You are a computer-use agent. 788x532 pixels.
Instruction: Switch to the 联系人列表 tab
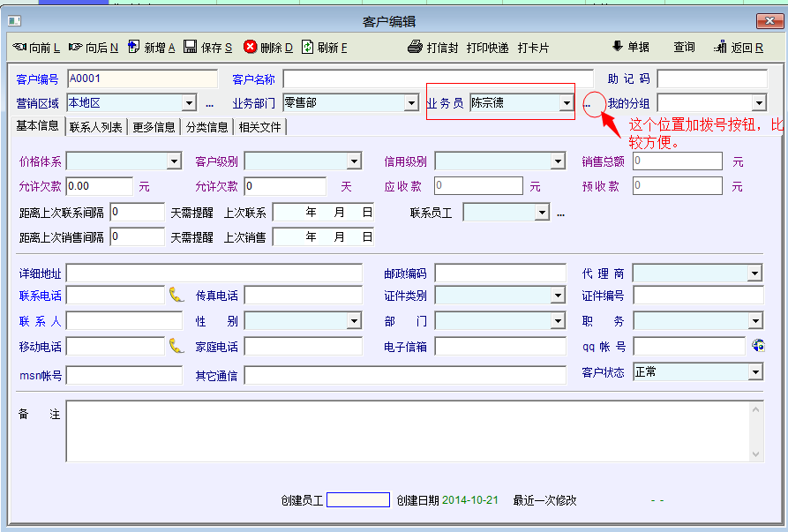[x=96, y=127]
